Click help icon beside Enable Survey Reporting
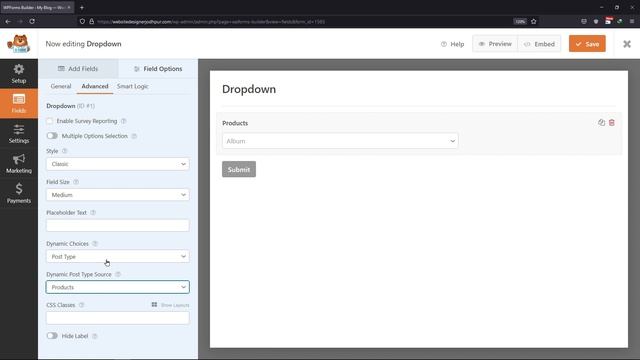 point(124,121)
